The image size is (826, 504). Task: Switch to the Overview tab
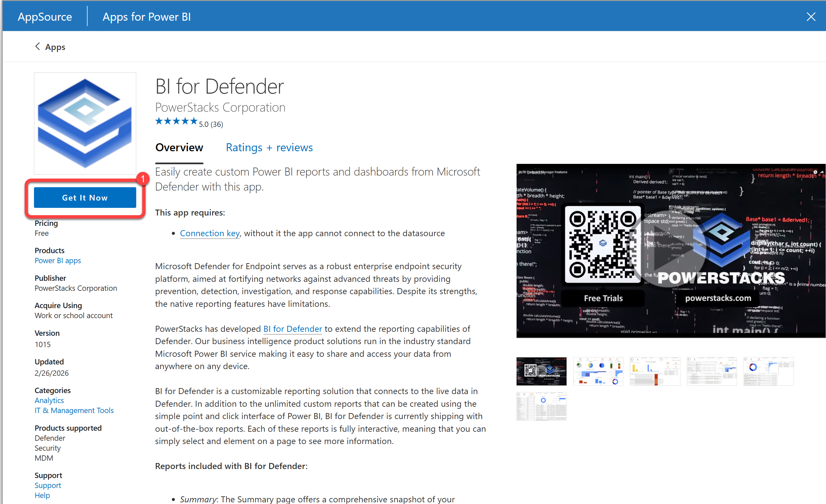click(x=179, y=148)
